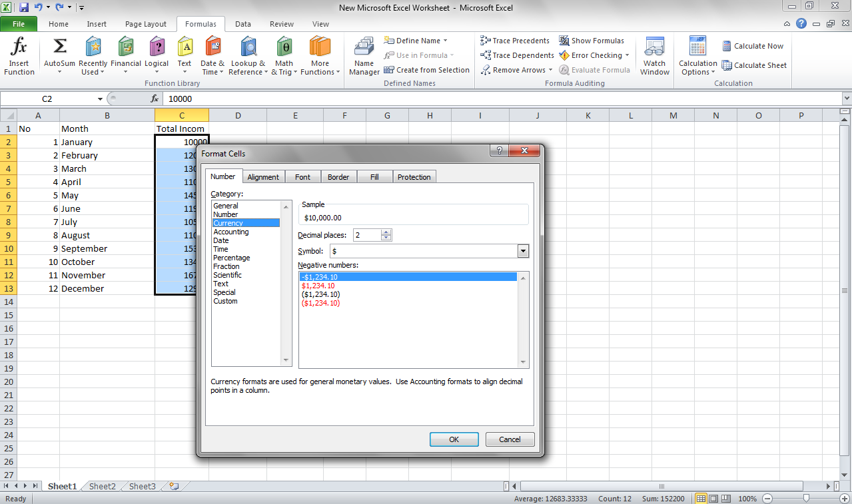Select the Financial functions icon
Viewport: 852px width, 504px height.
[126, 55]
